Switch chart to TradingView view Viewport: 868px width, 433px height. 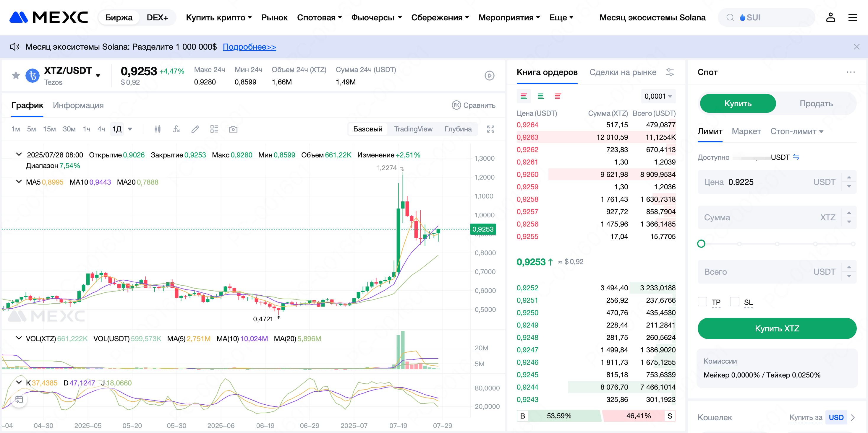(x=413, y=129)
